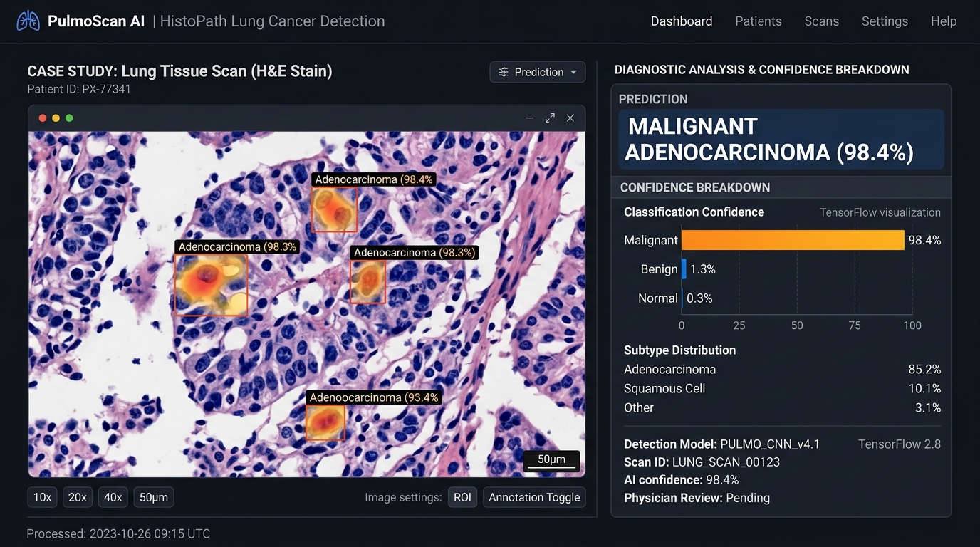
Task: Open the Scans menu item
Action: [822, 21]
